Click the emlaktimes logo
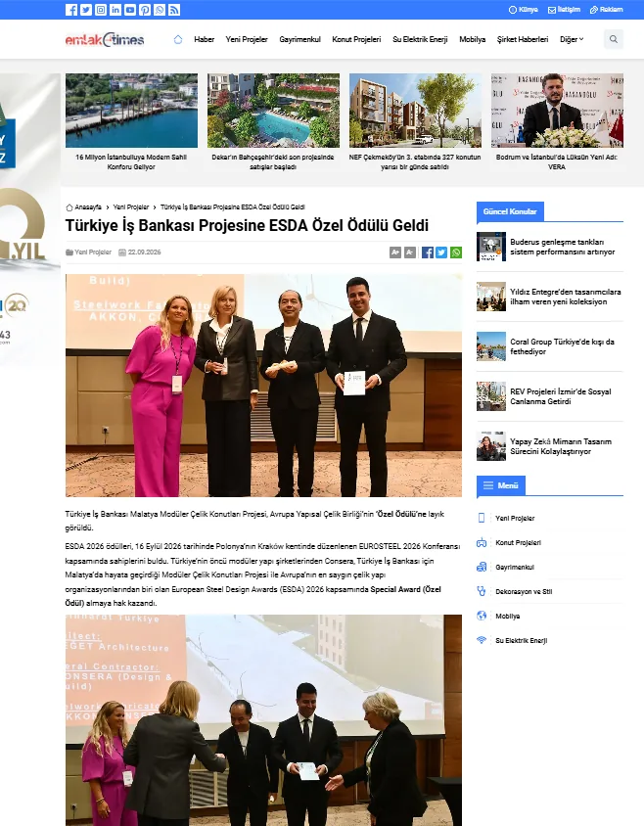 click(x=105, y=39)
